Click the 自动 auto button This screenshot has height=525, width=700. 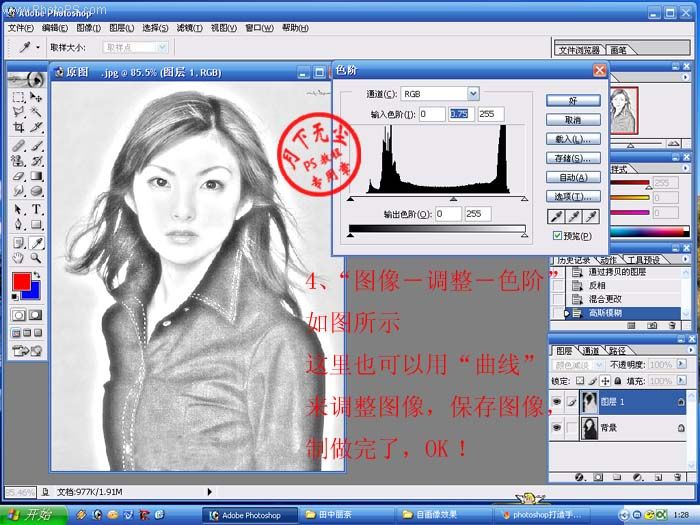point(573,177)
